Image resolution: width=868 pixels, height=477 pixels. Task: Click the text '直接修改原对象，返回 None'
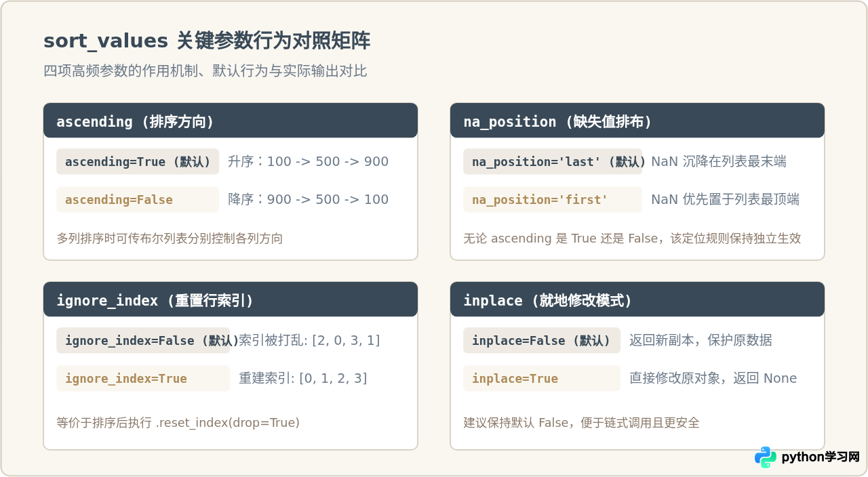pos(713,378)
